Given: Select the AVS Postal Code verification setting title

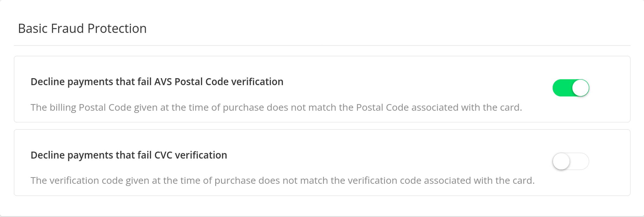Looking at the screenshot, I should click(x=157, y=82).
